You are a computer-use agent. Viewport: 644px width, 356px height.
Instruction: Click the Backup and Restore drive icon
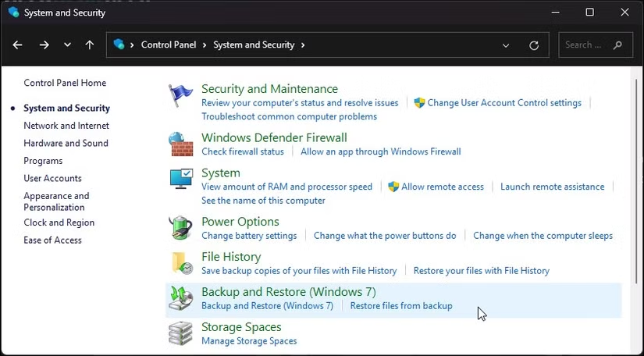[x=181, y=298]
